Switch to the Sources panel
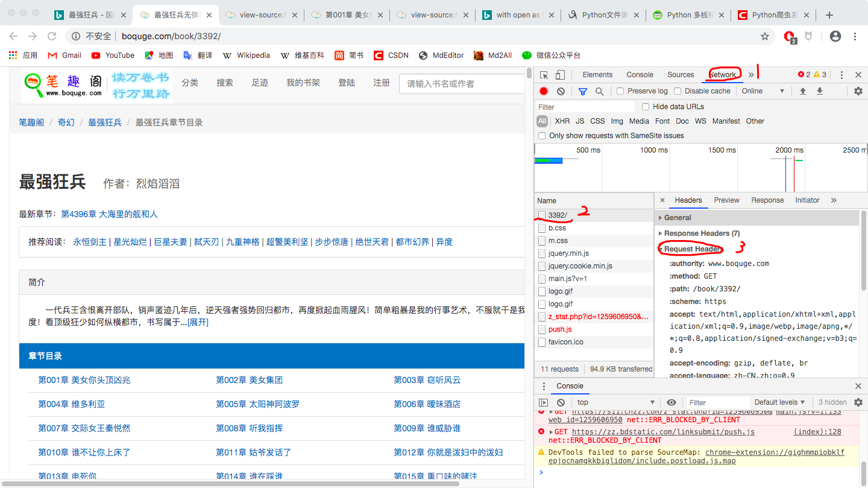Screen dimensions: 868x488 pyautogui.click(x=681, y=75)
